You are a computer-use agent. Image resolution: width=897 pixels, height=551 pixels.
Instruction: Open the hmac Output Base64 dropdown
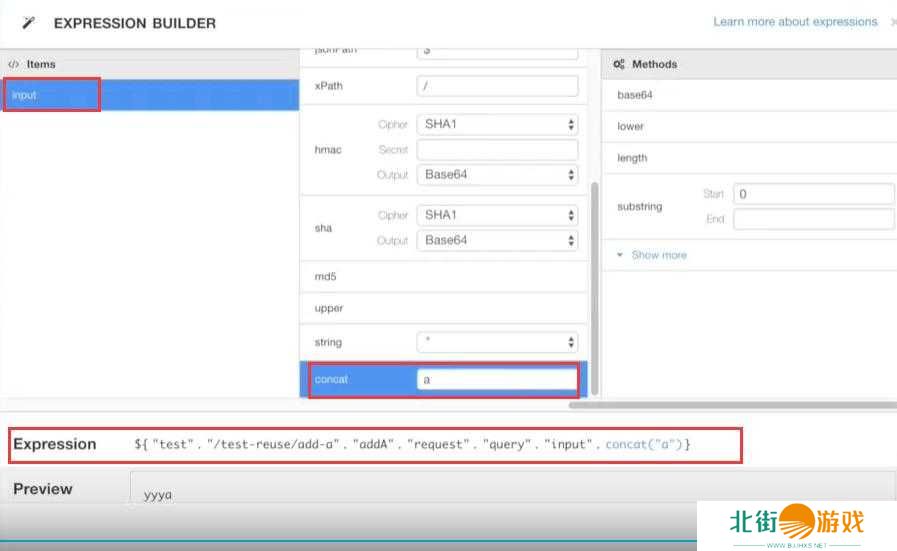click(x=497, y=175)
